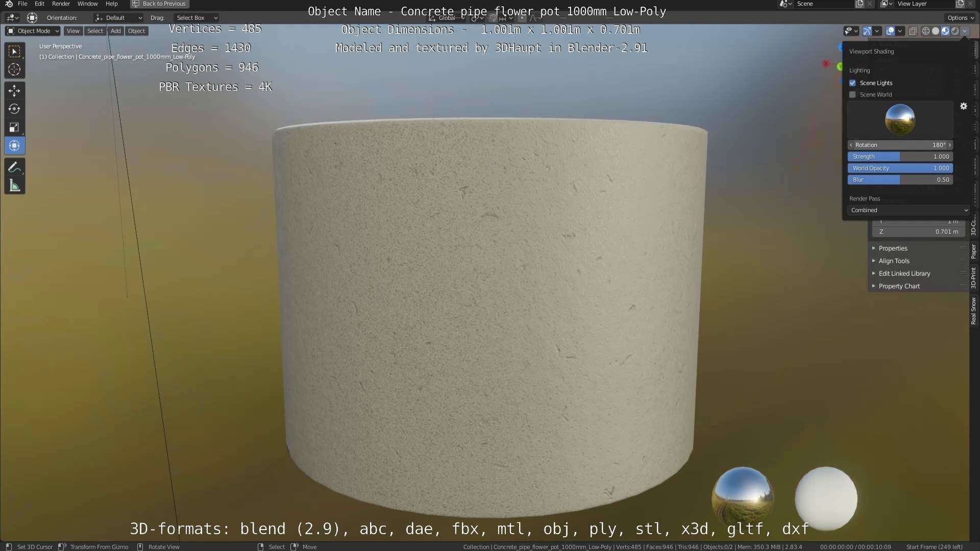
Task: Open the File menu
Action: coord(22,4)
